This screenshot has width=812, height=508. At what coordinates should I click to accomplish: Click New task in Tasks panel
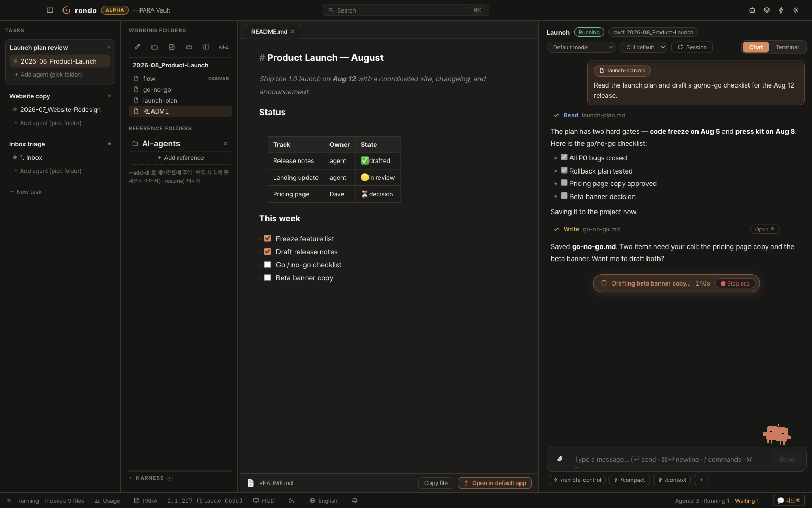tap(26, 192)
